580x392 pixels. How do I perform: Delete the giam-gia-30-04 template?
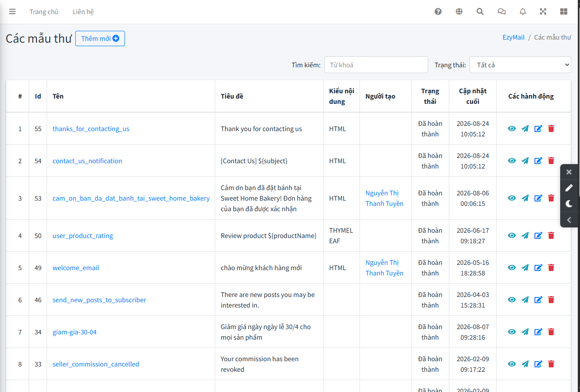point(551,332)
